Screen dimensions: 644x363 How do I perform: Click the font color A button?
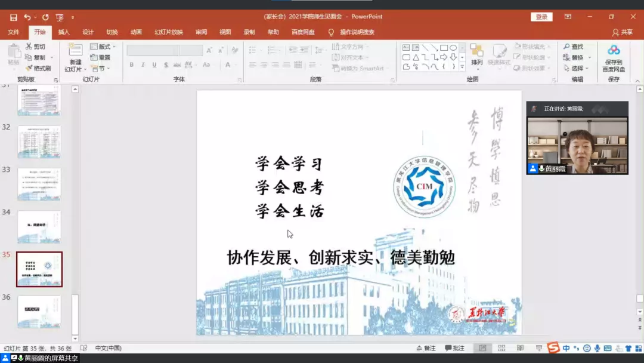(228, 64)
